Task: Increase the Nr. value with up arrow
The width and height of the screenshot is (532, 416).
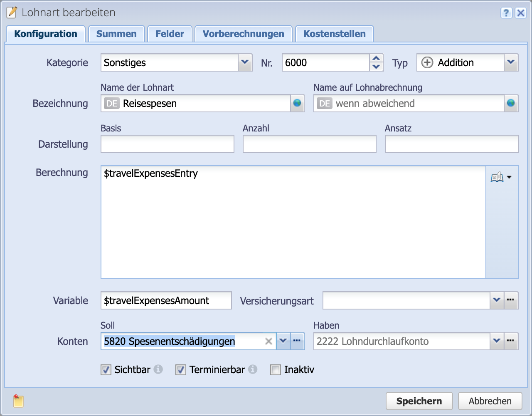Action: 376,59
